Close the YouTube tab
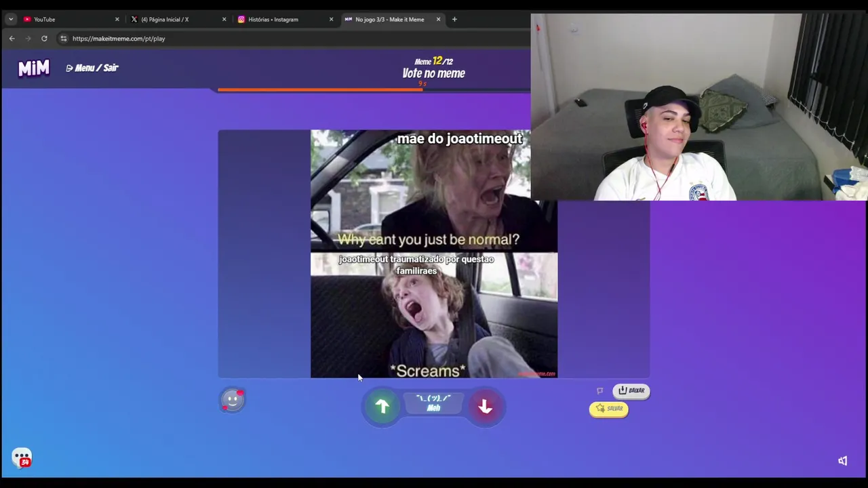Image resolution: width=868 pixels, height=488 pixels. click(117, 20)
